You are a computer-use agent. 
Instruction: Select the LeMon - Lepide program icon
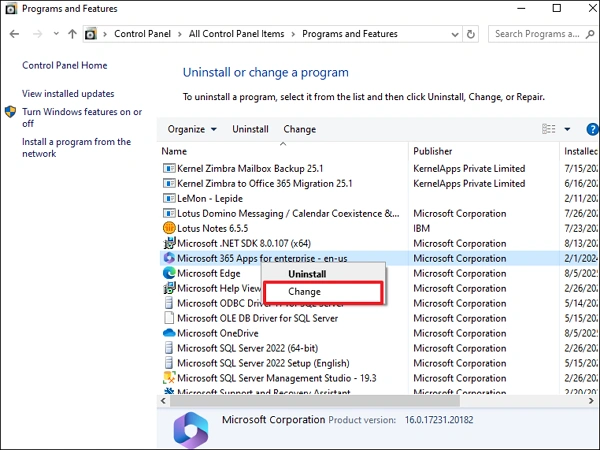coord(169,198)
